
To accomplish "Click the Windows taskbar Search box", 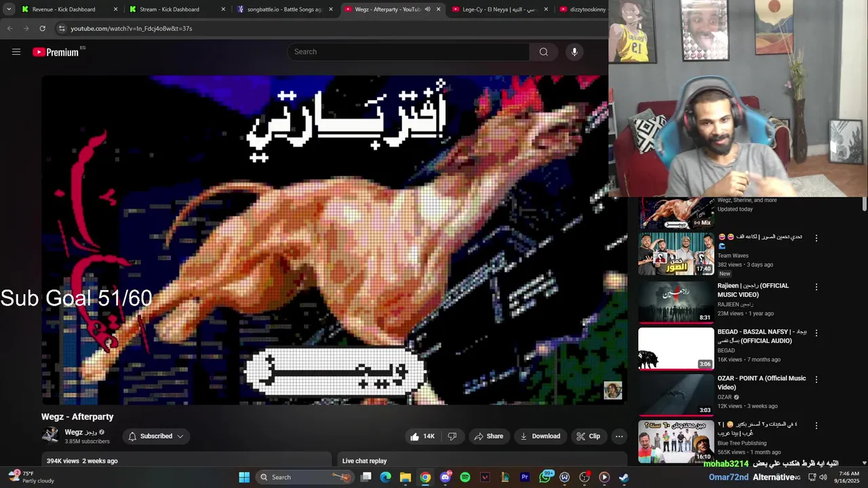I will (x=304, y=477).
